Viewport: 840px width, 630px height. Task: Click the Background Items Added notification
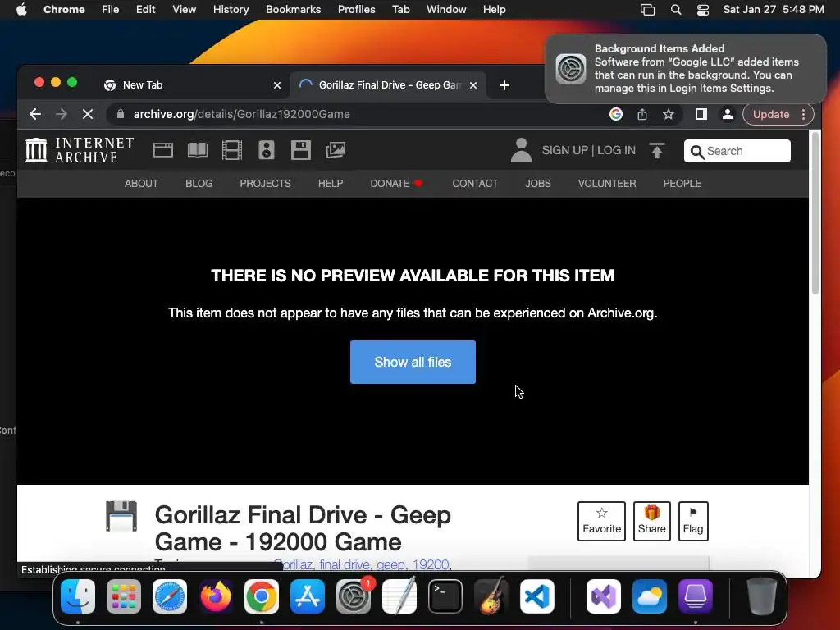[686, 69]
